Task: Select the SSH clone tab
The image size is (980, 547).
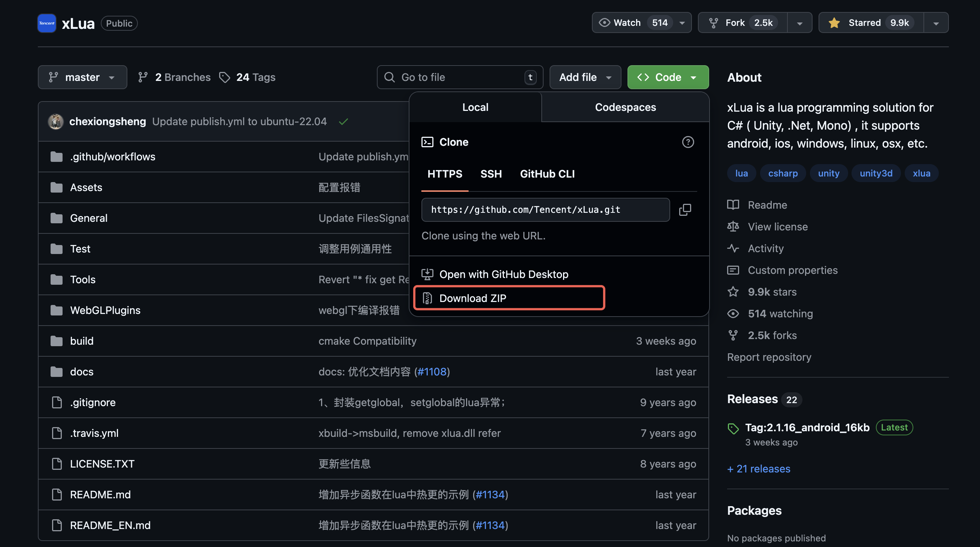Action: click(x=491, y=174)
